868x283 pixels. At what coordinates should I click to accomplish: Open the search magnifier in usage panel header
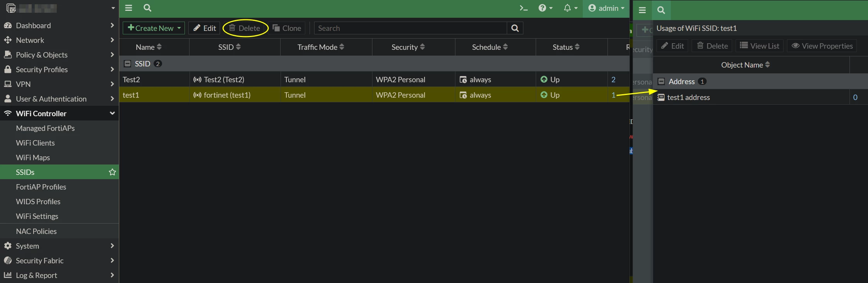661,10
